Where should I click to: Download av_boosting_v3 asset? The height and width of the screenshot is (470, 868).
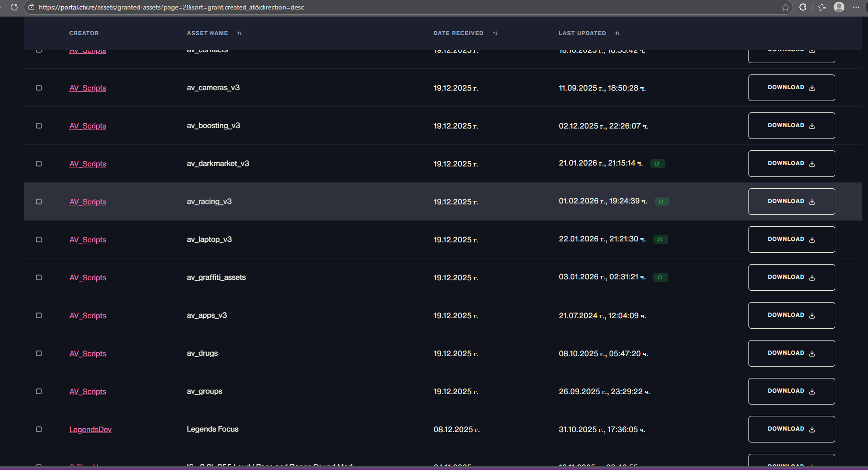(792, 126)
